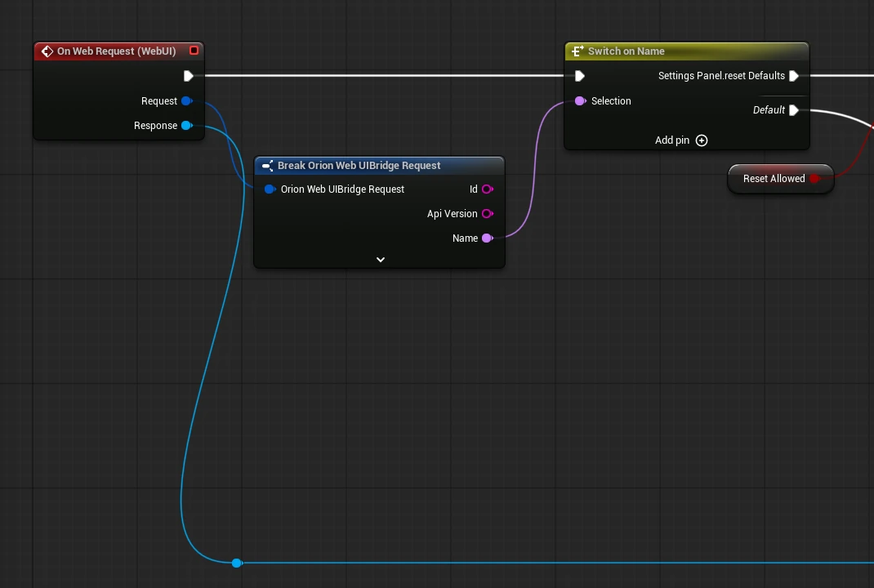874x588 pixels.
Task: Click the Id output pin
Action: (487, 189)
